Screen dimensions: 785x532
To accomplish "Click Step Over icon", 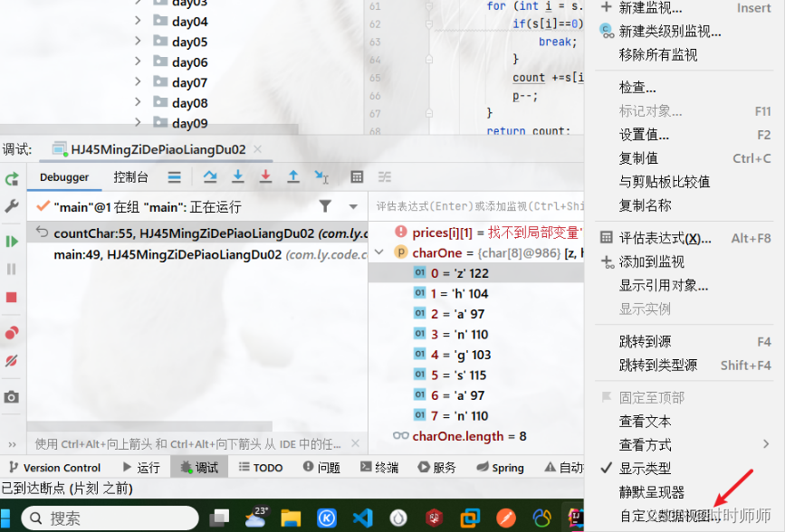I will (210, 176).
